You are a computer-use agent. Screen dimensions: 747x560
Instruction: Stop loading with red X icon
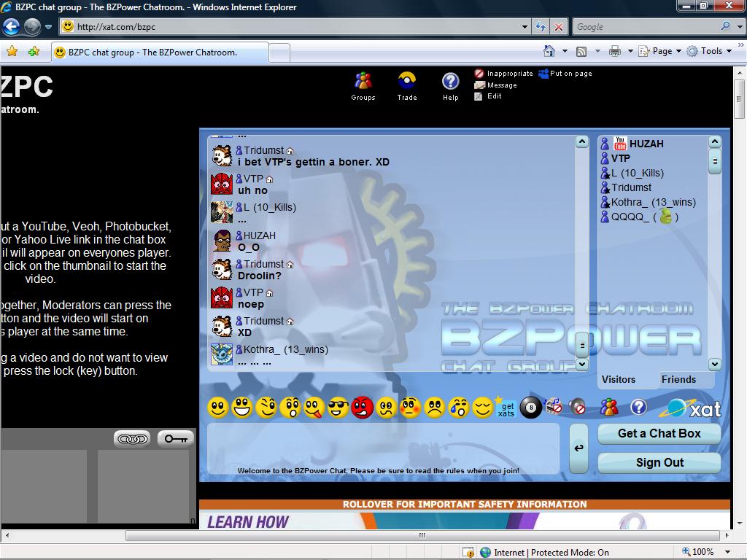pos(558,27)
